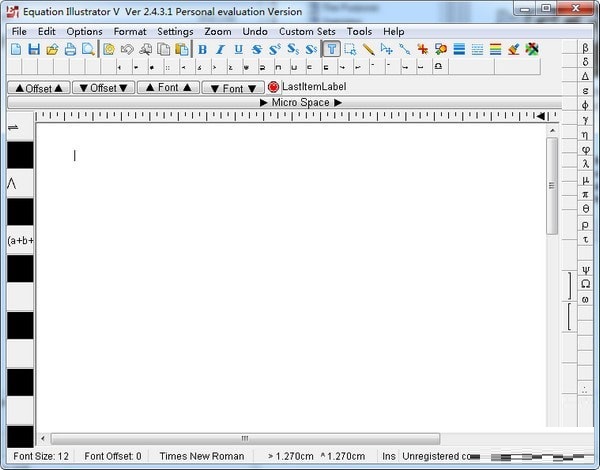The height and width of the screenshot is (470, 600).
Task: Click the dashed lines style icon
Action: tap(477, 49)
